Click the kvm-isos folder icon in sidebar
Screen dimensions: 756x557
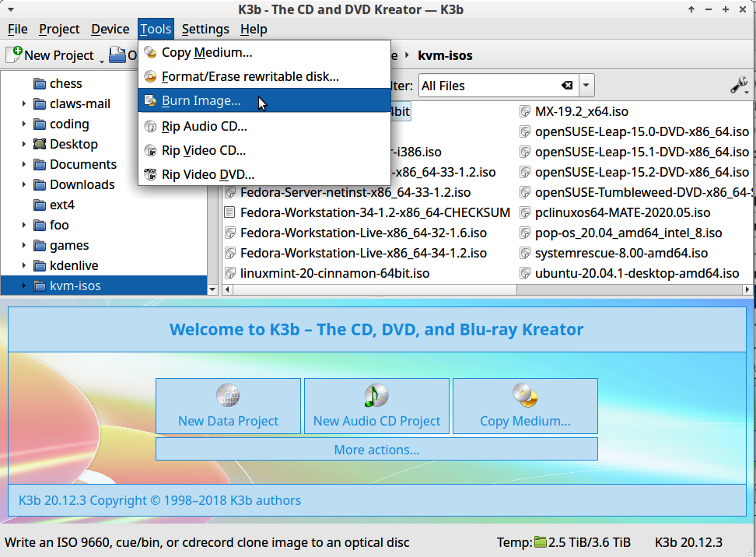coord(40,285)
